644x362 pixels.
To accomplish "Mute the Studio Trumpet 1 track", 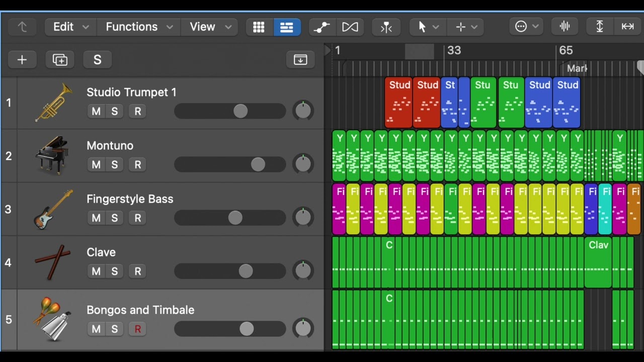I will 96,111.
